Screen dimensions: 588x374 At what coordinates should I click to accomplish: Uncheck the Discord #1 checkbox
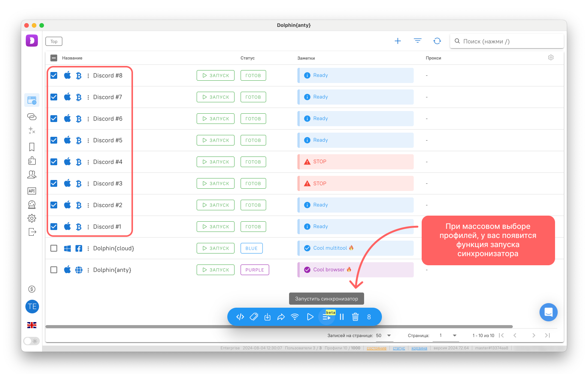click(x=54, y=227)
